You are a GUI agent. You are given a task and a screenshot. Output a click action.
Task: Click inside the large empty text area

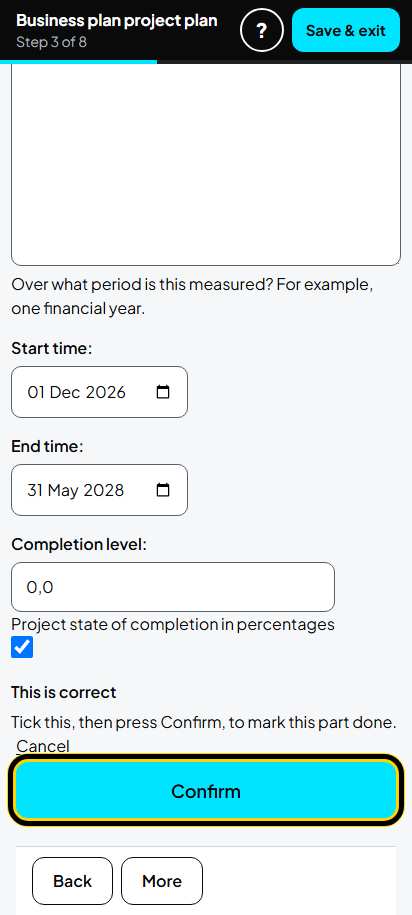click(x=206, y=163)
